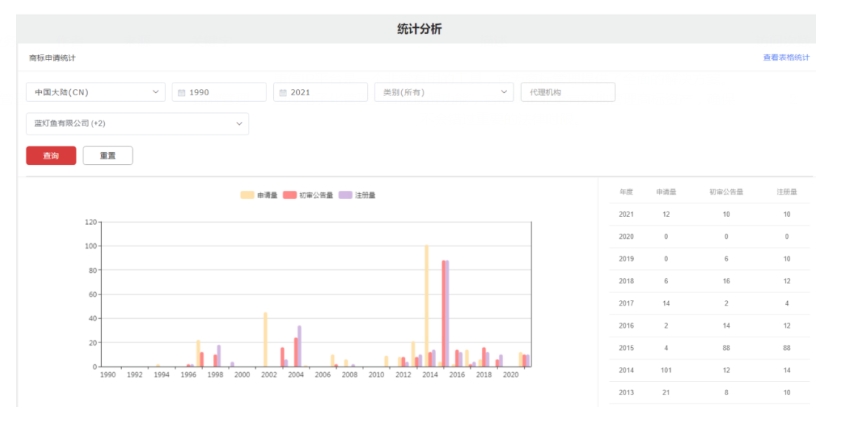Viewport: 846px width, 429px height.
Task: Click 注册量 table column header
Action: click(787, 191)
